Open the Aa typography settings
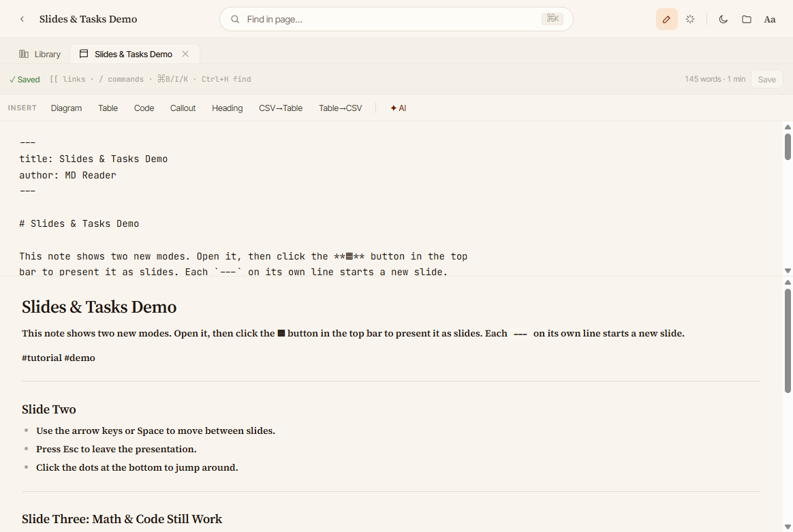Screen dimensions: 793x532 pos(770,19)
